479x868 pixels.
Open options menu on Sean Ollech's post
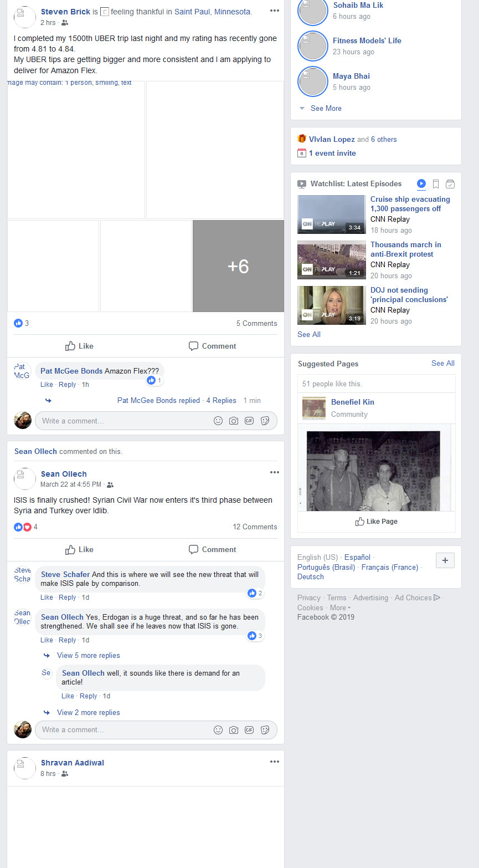click(x=275, y=472)
